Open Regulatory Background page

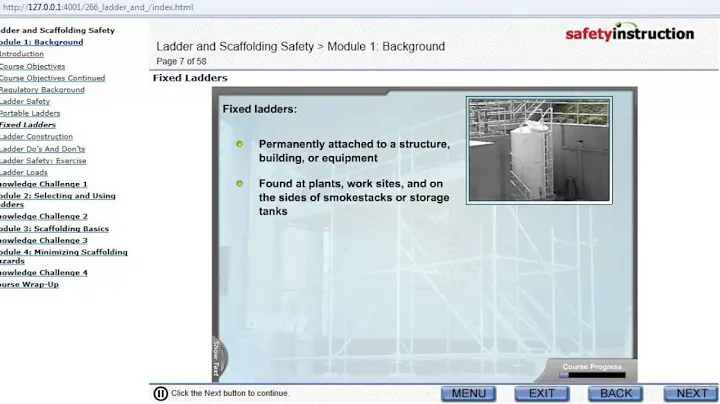point(42,90)
